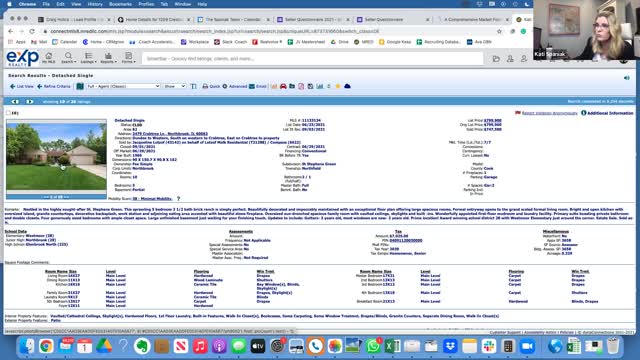Open Slack in the Dock

pyautogui.click(x=489, y=346)
